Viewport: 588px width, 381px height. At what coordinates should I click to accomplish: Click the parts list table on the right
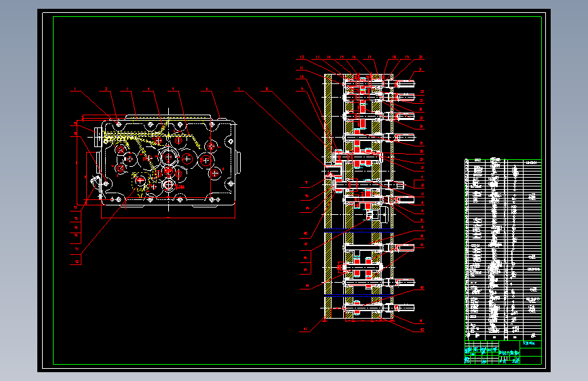[503, 249]
